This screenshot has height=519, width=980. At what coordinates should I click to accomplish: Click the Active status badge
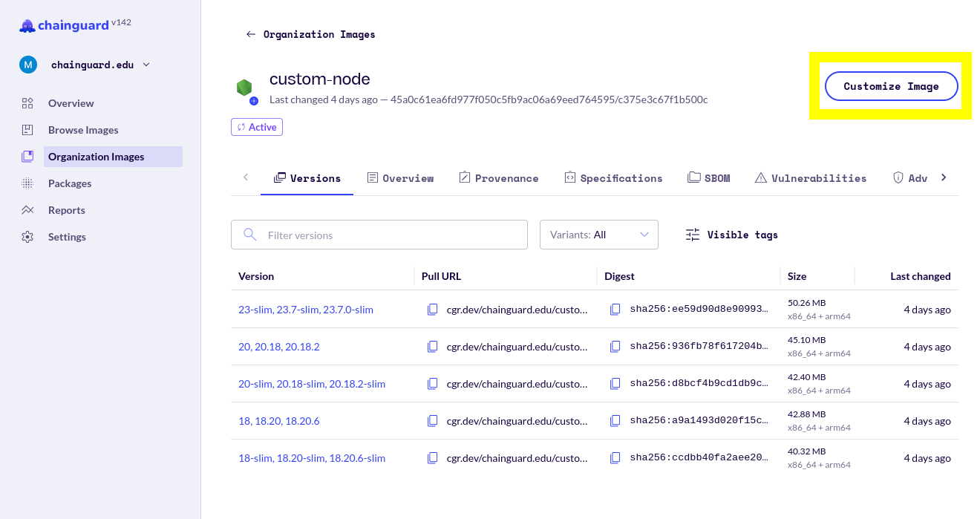pos(257,127)
